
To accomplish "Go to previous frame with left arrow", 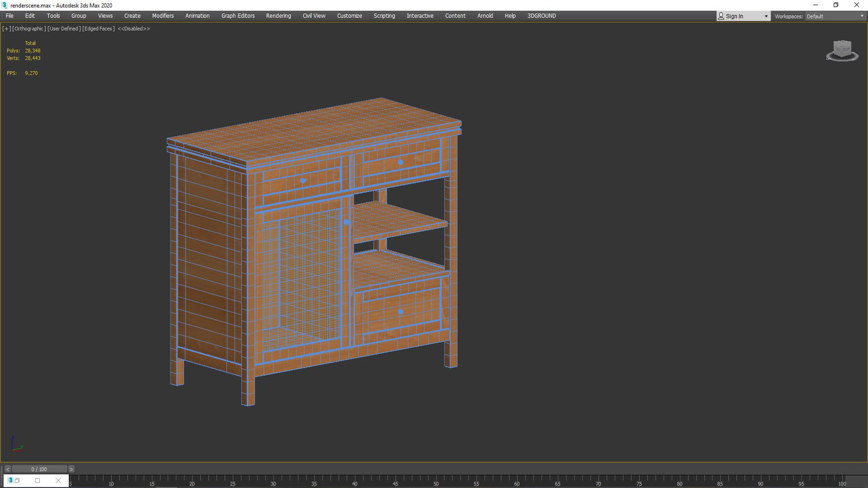I will [7, 469].
